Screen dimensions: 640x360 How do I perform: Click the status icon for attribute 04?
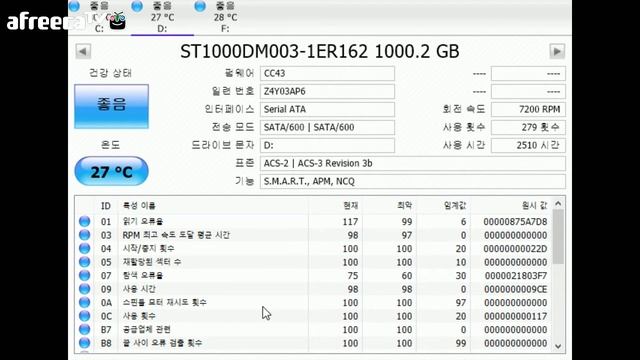pos(84,248)
